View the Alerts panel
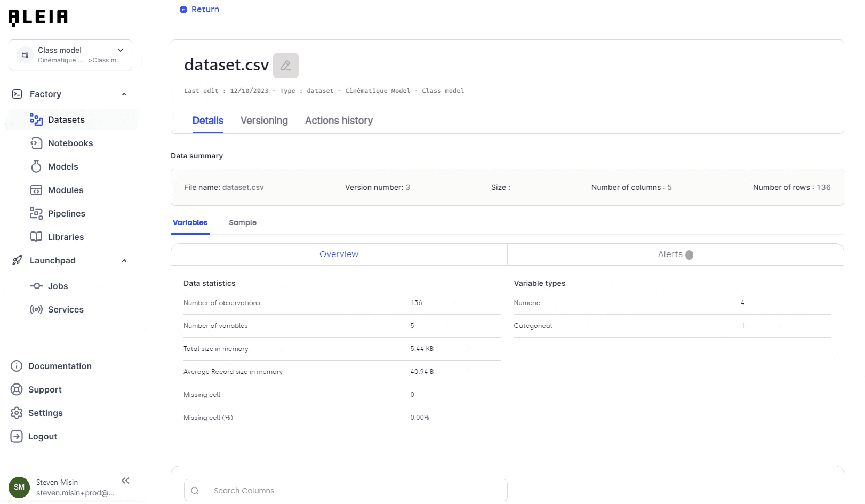The height and width of the screenshot is (504, 865). pyautogui.click(x=675, y=254)
